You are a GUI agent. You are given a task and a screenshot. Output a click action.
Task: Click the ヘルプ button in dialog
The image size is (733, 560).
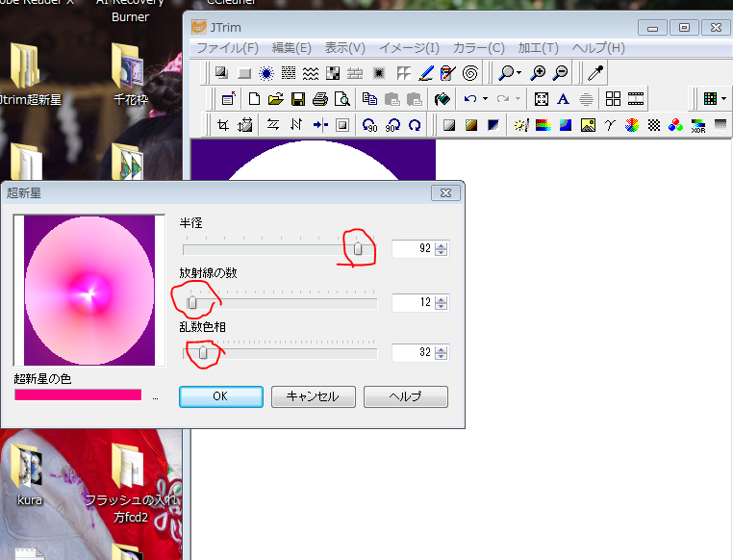click(406, 396)
